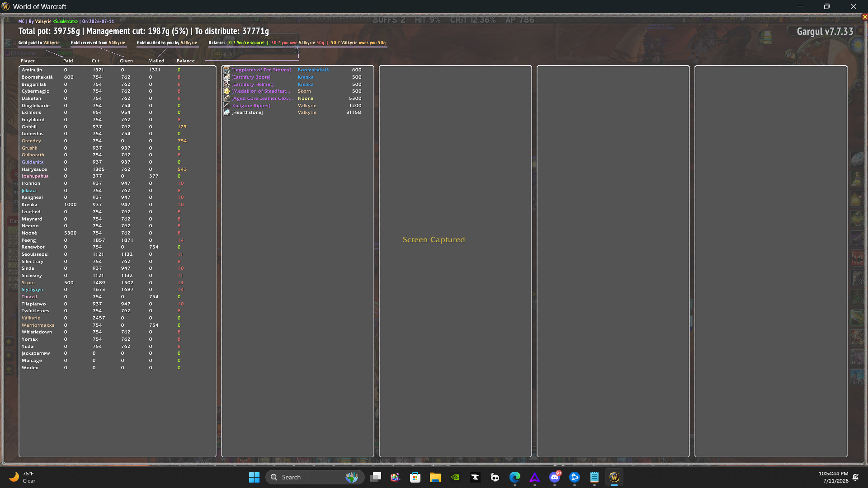Click the Earthfury Helmet item icon

(x=226, y=84)
